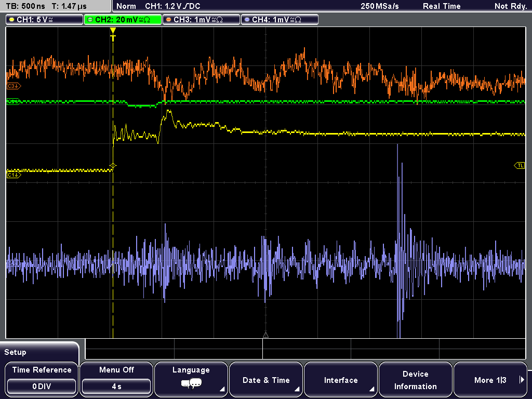The image size is (532, 399).
Task: Click the yellow CH1 color dot
Action: tap(12, 20)
